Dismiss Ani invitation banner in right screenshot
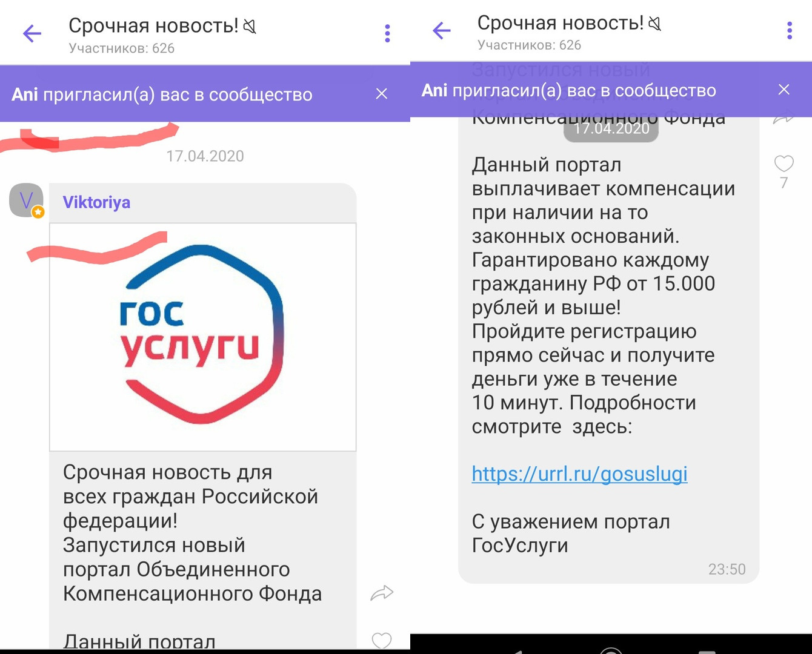 784,90
